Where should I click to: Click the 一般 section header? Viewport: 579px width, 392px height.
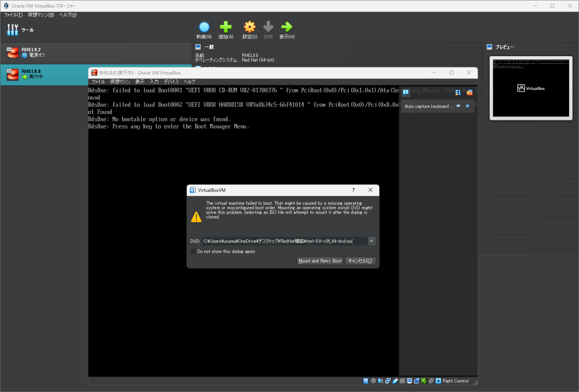(x=209, y=47)
